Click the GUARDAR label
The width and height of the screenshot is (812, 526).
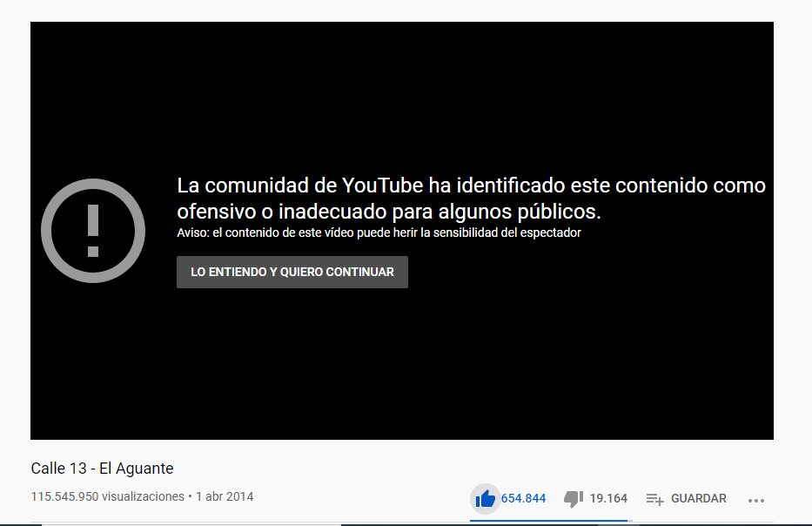pyautogui.click(x=698, y=499)
